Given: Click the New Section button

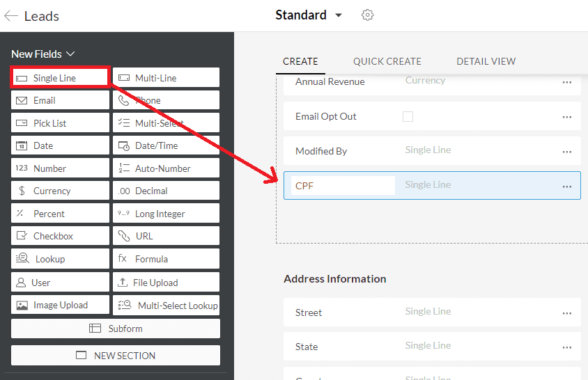Looking at the screenshot, I should pyautogui.click(x=116, y=356).
